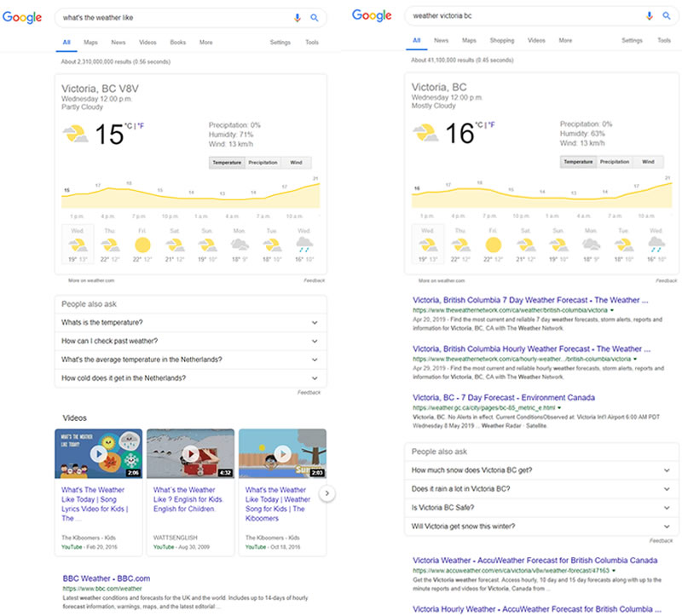Expand 'Is Victoria BC Safe?' question

click(541, 508)
